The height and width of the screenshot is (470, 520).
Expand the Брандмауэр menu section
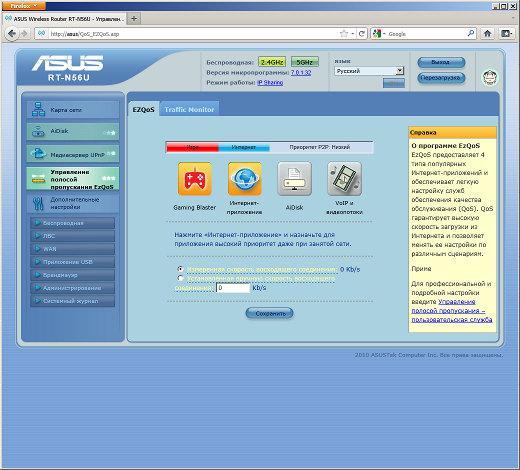tap(73, 275)
